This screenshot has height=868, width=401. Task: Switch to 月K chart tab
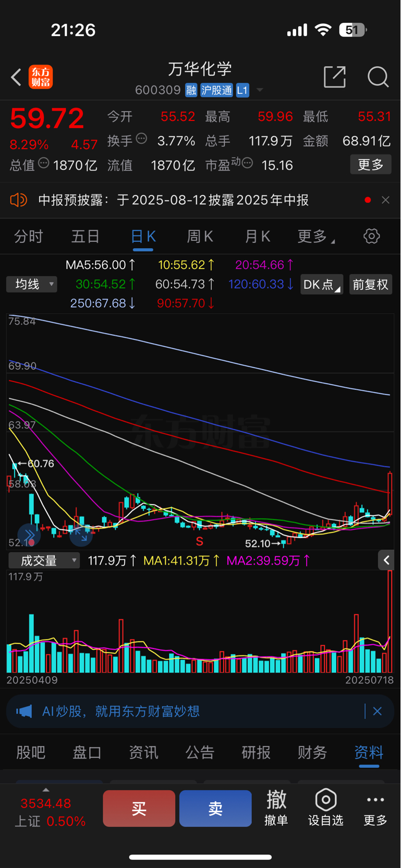tap(258, 237)
